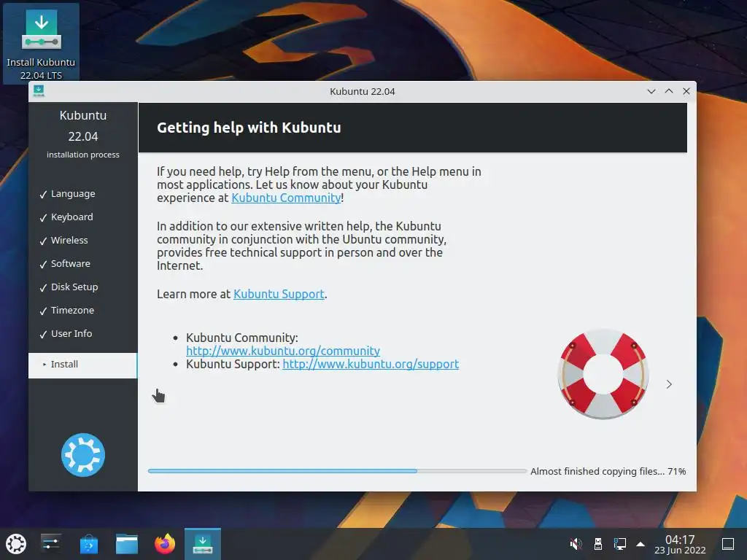Screen dimensions: 747x560
Task: Click the "installation process" sidebar caption
Action: click(83, 155)
